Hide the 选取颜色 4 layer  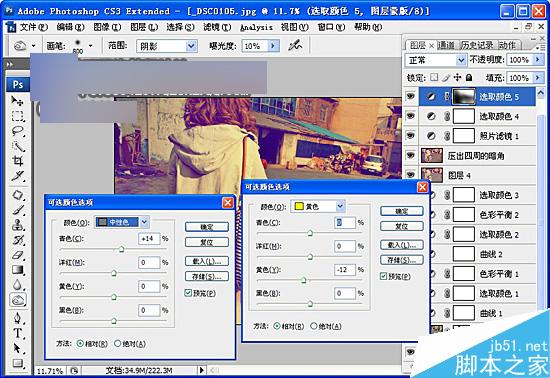(410, 116)
